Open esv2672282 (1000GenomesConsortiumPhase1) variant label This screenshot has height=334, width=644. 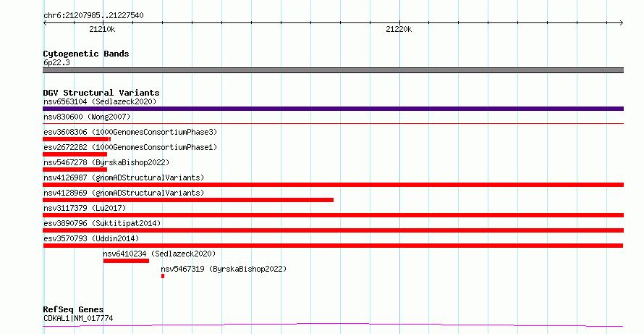(130, 147)
